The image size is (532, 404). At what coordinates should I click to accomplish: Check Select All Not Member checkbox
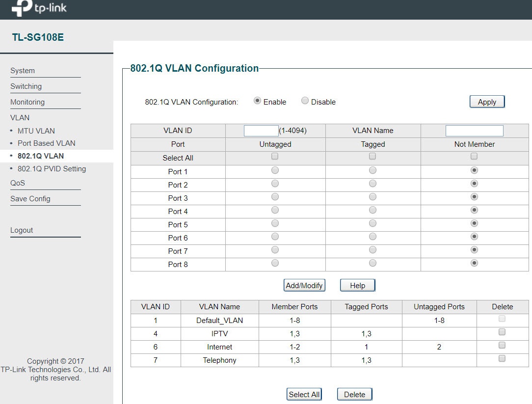pyautogui.click(x=474, y=156)
